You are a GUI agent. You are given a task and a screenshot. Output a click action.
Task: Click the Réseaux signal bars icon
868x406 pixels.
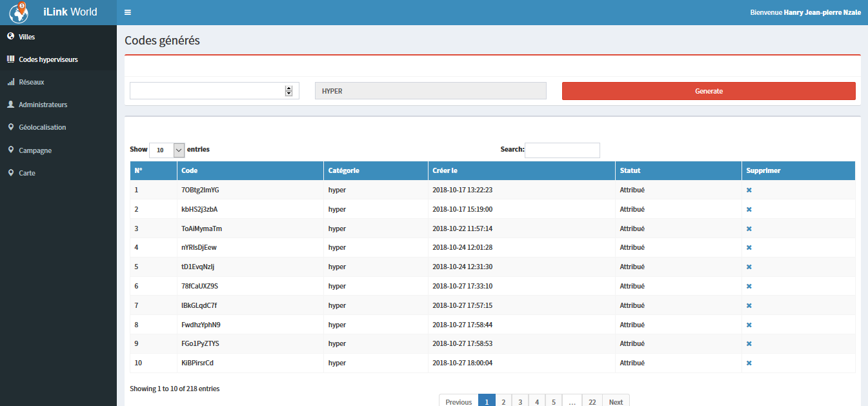(10, 82)
